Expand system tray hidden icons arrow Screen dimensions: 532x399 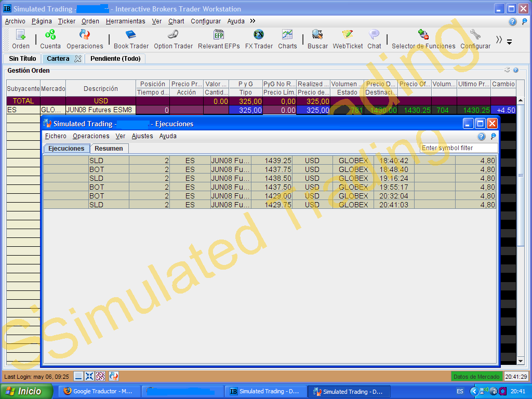tap(474, 392)
